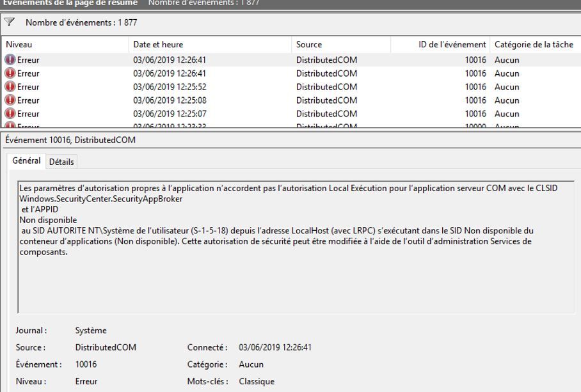Click error icon on the 12:25:07 event
581x392 pixels.
(10, 114)
